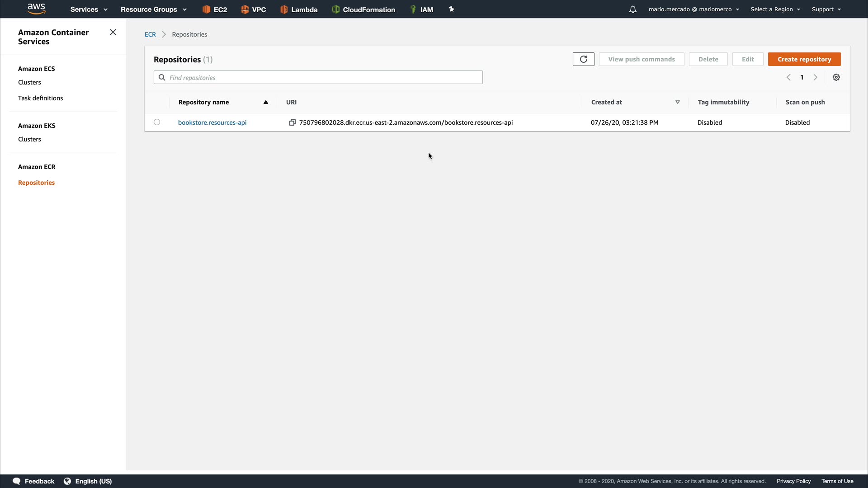This screenshot has width=868, height=488.
Task: Expand the Support menu
Action: pyautogui.click(x=826, y=9)
